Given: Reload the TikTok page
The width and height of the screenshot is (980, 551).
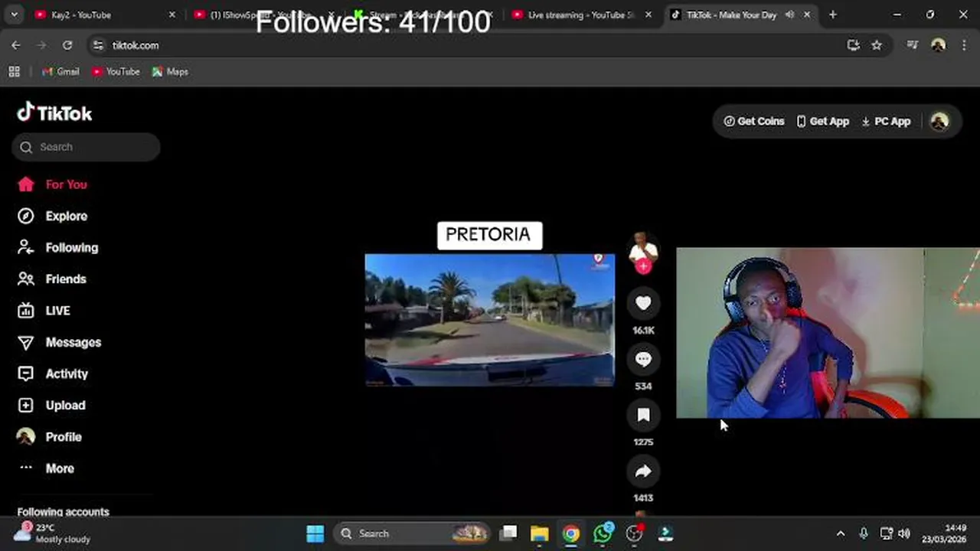Looking at the screenshot, I should (67, 45).
